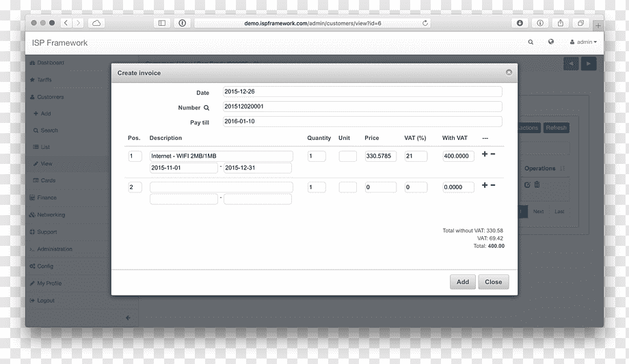The height and width of the screenshot is (364, 629).
Task: Click the magnifier icon next to Number
Action: 206,108
